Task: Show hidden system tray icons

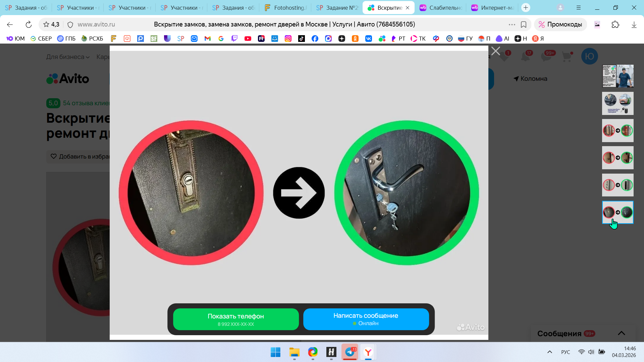Action: (x=549, y=352)
